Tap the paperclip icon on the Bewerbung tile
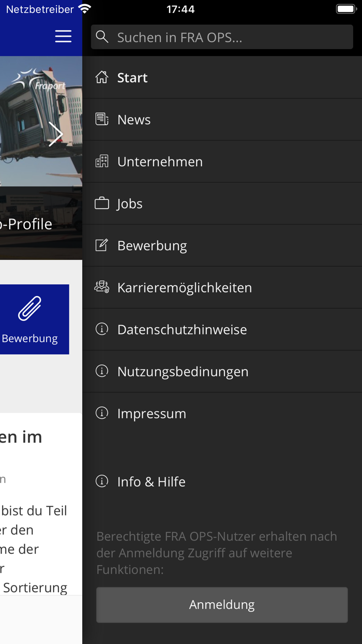Viewport: 362px width, 644px height. click(x=31, y=308)
